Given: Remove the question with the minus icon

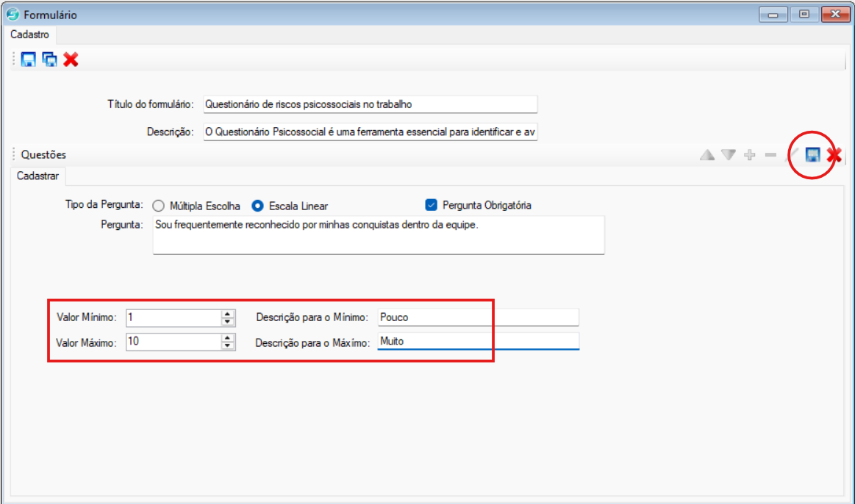Looking at the screenshot, I should pos(770,155).
